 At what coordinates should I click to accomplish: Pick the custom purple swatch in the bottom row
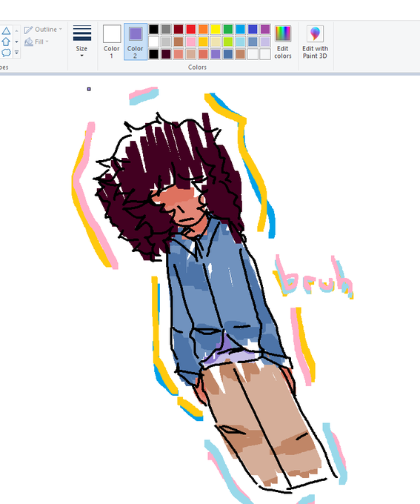[216, 54]
